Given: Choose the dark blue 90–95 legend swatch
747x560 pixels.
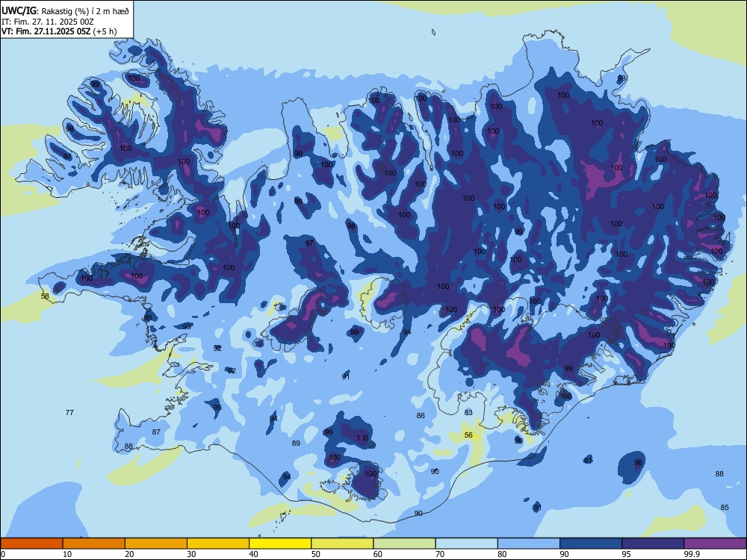Looking at the screenshot, I should 591,544.
